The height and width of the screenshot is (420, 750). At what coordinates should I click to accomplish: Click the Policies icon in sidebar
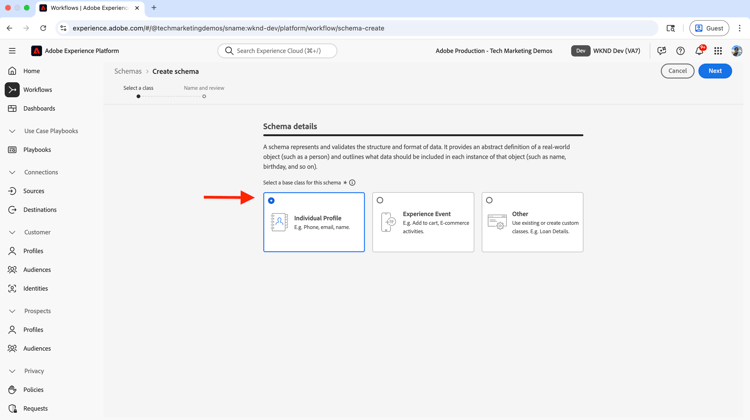click(12, 390)
